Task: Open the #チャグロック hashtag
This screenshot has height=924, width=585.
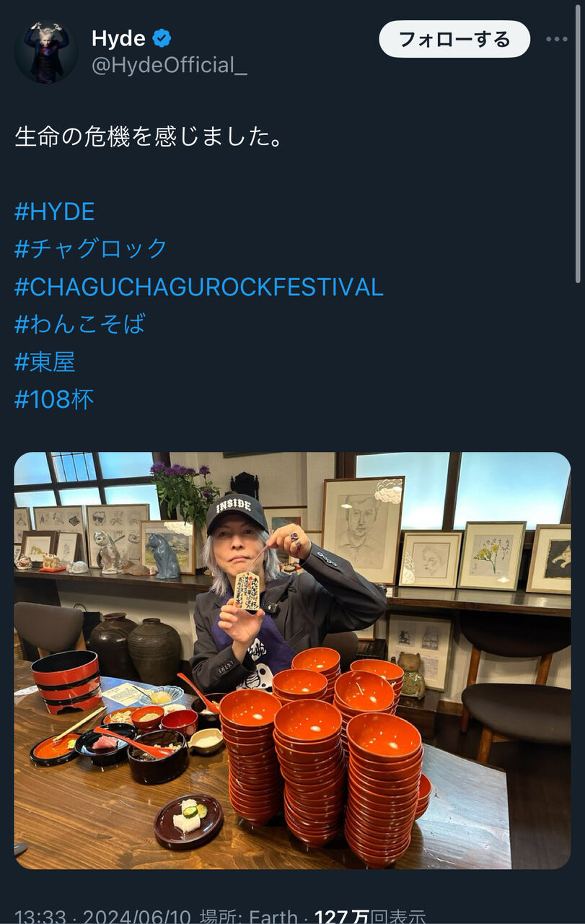Action: (x=91, y=249)
